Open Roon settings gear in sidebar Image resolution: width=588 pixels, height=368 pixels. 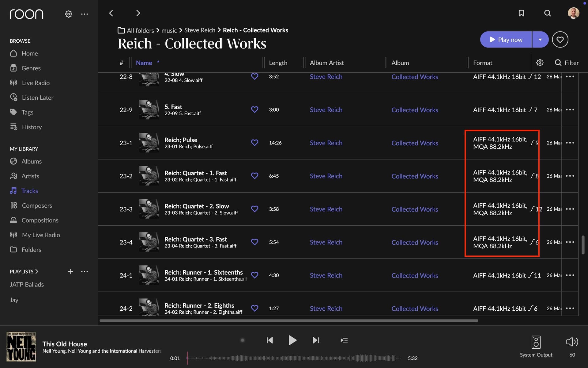click(69, 14)
